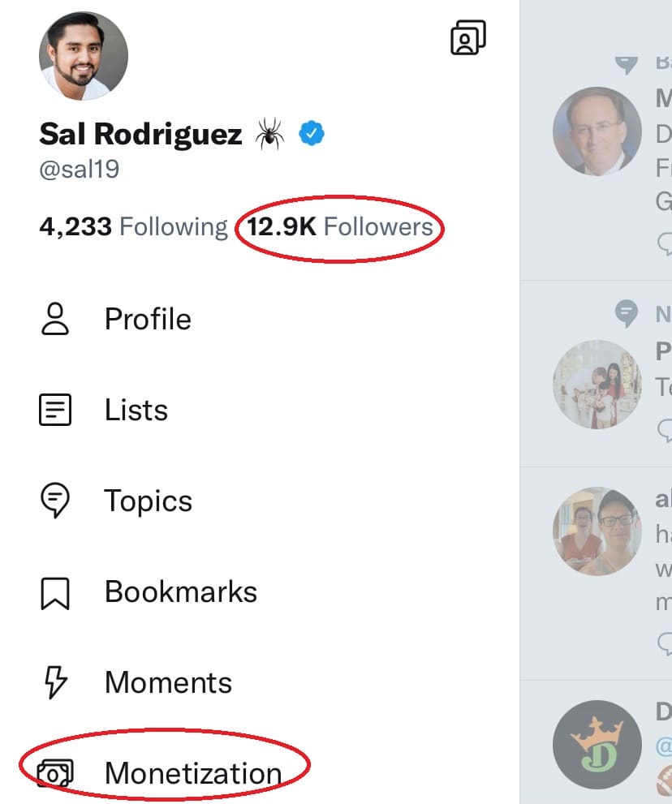Open the Bookmarks menu entry
The image size is (672, 804).
click(180, 592)
